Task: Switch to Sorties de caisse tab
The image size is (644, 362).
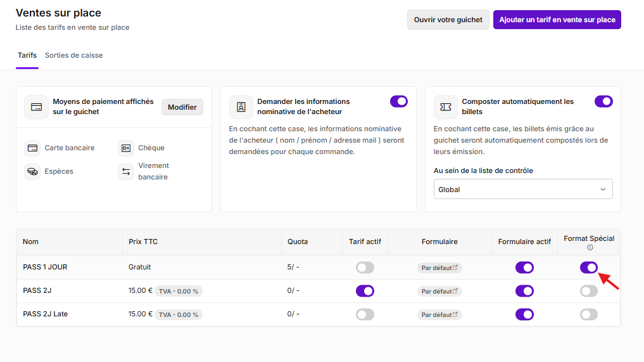Action: coord(74,55)
